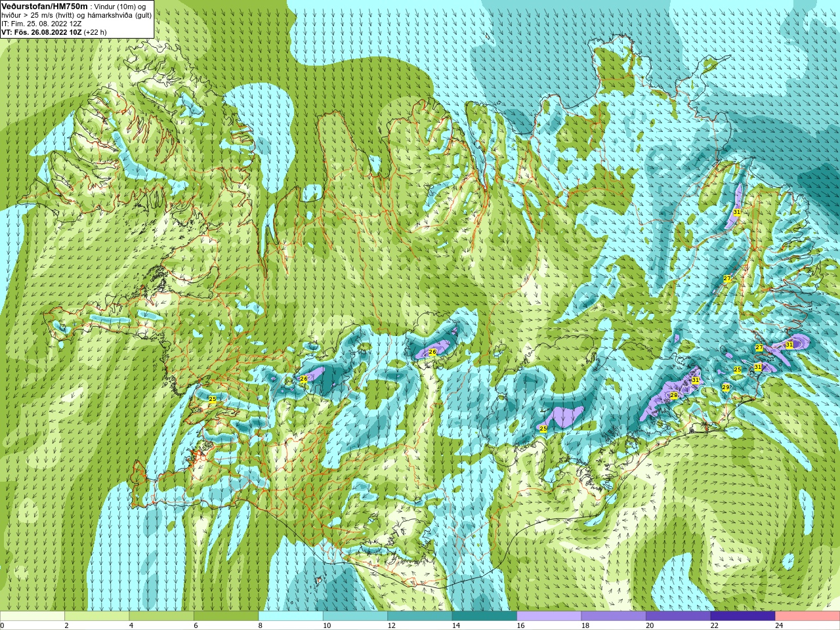Click the '6' tick label on scale
This screenshot has width=840, height=630.
pyautogui.click(x=196, y=625)
